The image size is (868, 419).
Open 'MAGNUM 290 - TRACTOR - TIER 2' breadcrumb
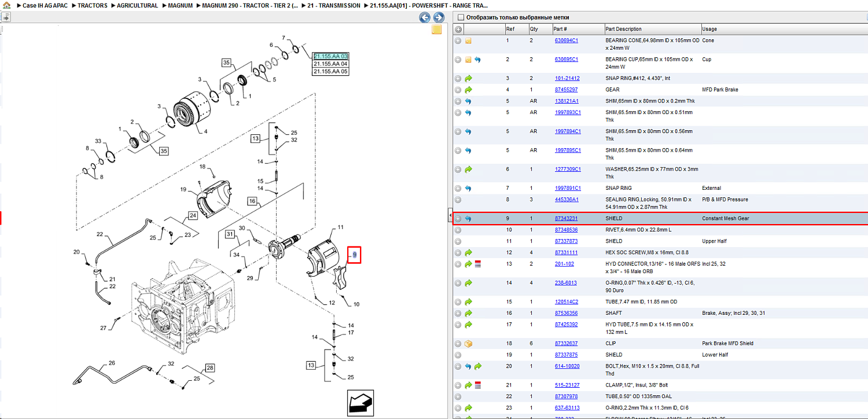click(250, 5)
